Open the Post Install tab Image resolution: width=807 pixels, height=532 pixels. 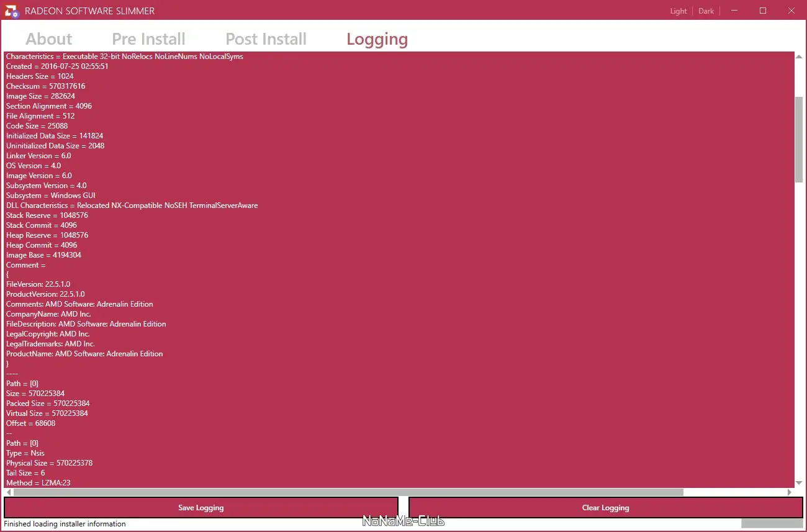point(266,39)
